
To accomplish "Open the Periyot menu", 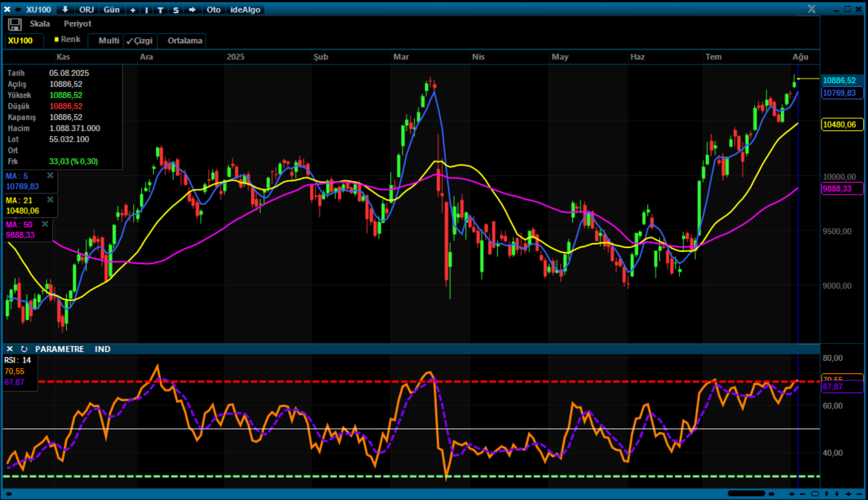I will tap(78, 24).
